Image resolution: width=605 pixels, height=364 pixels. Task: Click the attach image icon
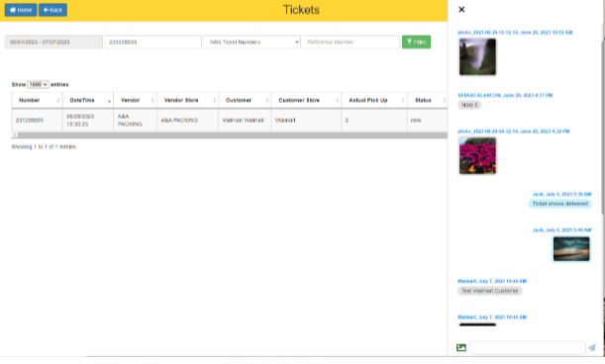click(x=461, y=347)
